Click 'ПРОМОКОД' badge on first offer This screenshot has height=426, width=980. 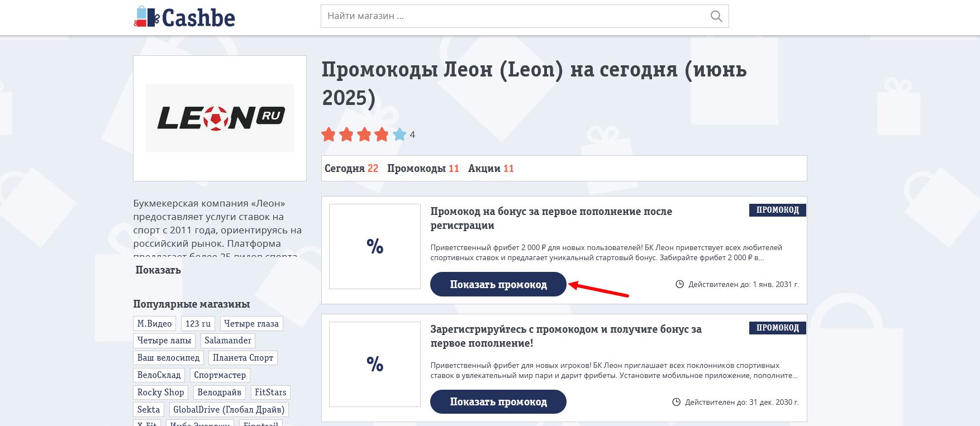(x=778, y=210)
